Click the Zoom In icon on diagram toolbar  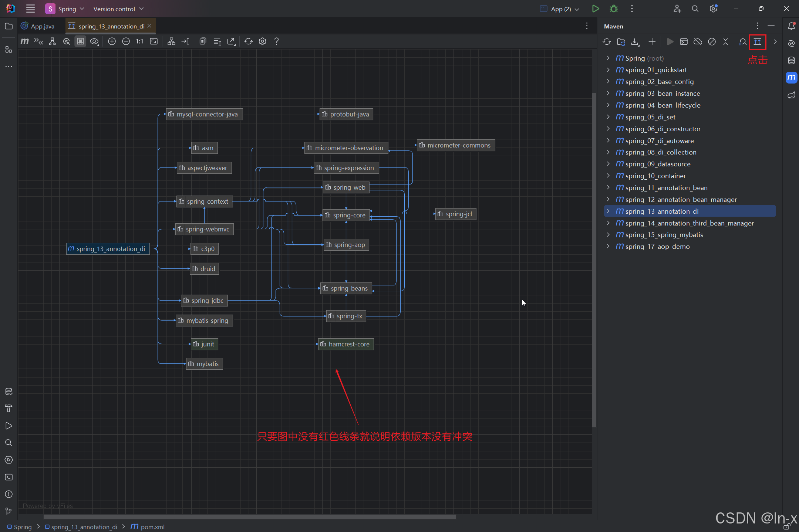tap(112, 41)
